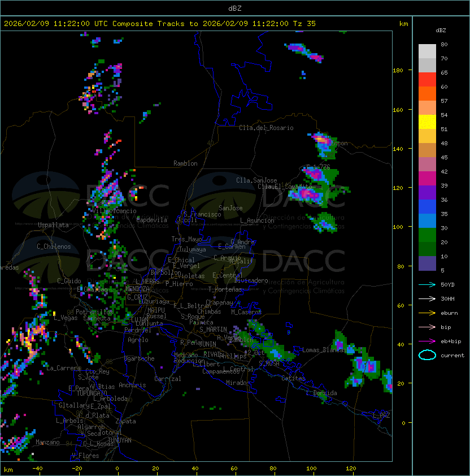Image resolution: width=470 pixels, height=476 pixels.
Task: Click the 'dBZ' title at top
Action: (x=235, y=8)
